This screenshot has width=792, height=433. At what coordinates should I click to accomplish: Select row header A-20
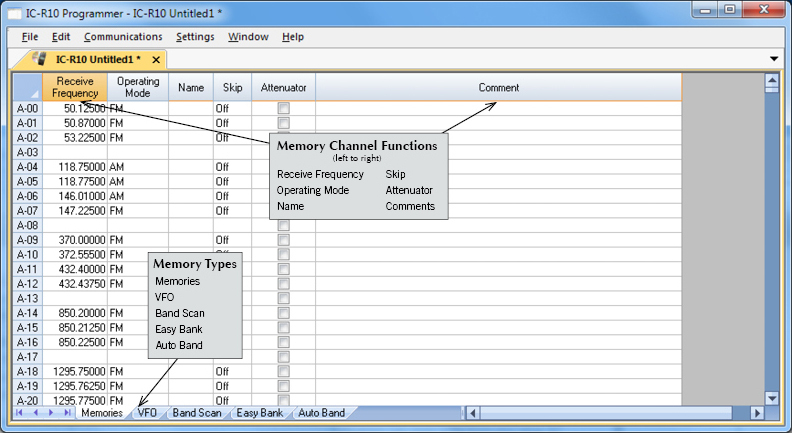tap(28, 401)
